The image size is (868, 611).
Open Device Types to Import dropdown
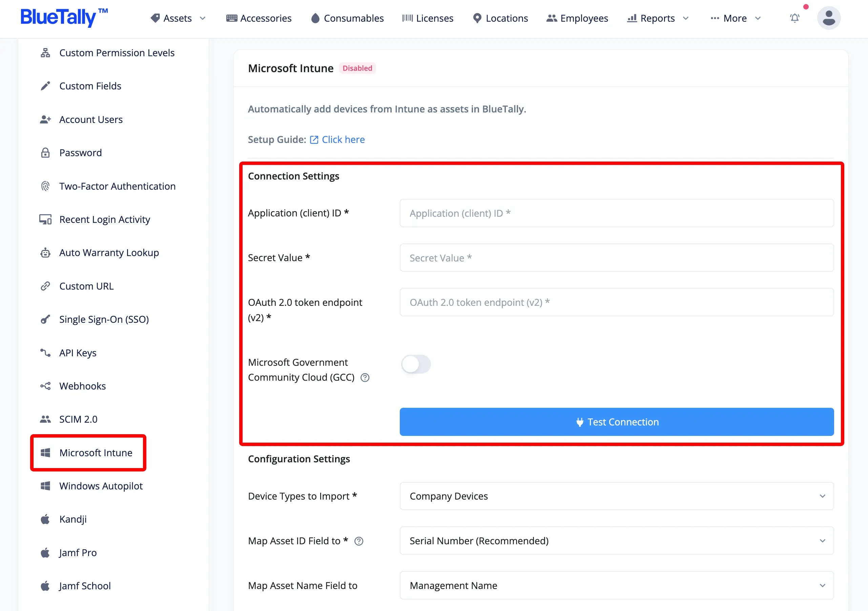617,496
